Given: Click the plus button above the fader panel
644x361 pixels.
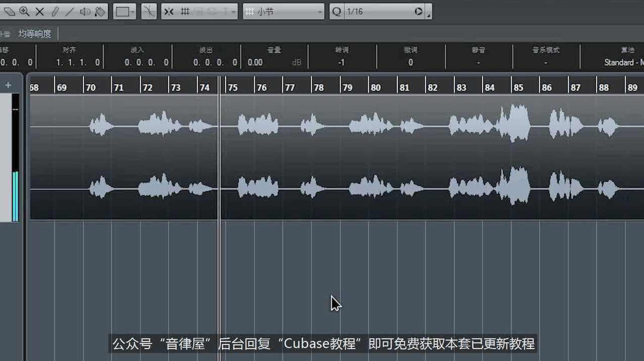Looking at the screenshot, I should (x=8, y=85).
